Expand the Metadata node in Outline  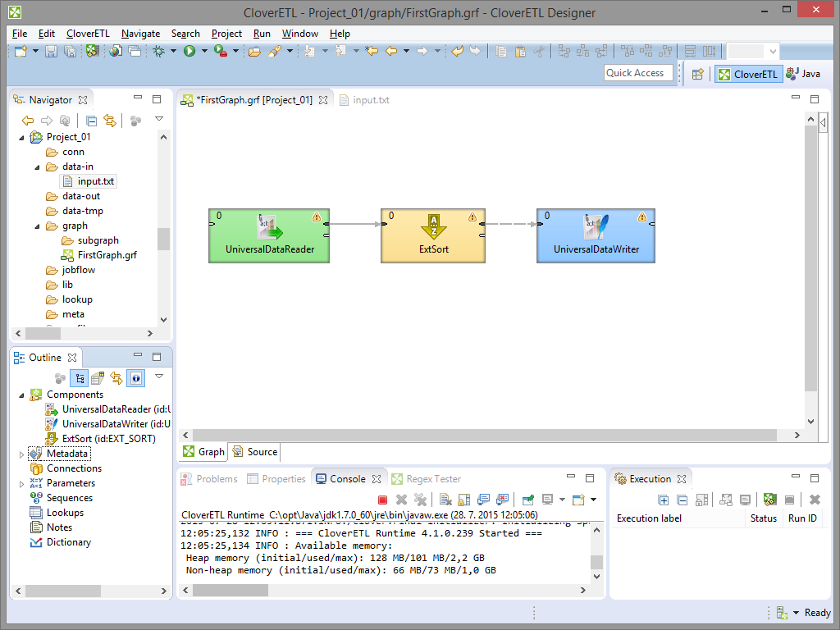22,454
